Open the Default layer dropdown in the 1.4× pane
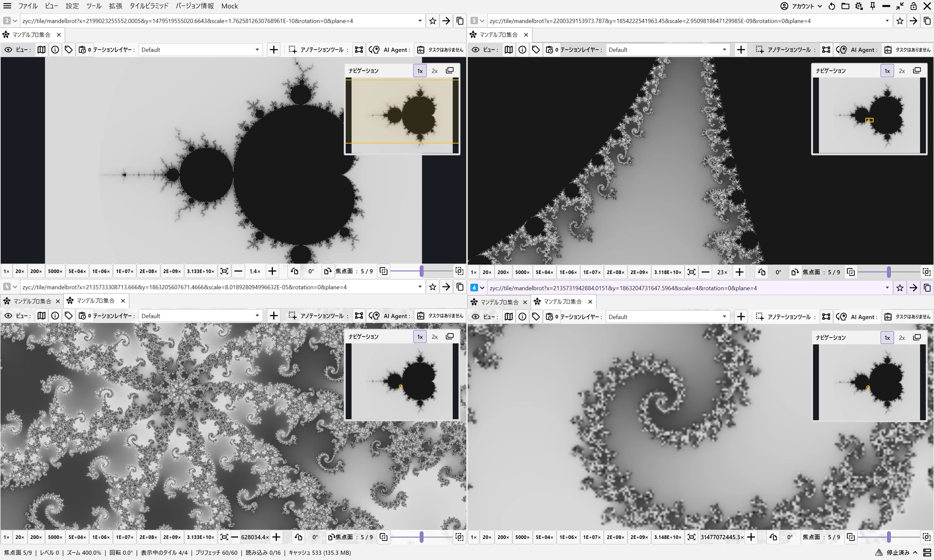 pyautogui.click(x=200, y=50)
